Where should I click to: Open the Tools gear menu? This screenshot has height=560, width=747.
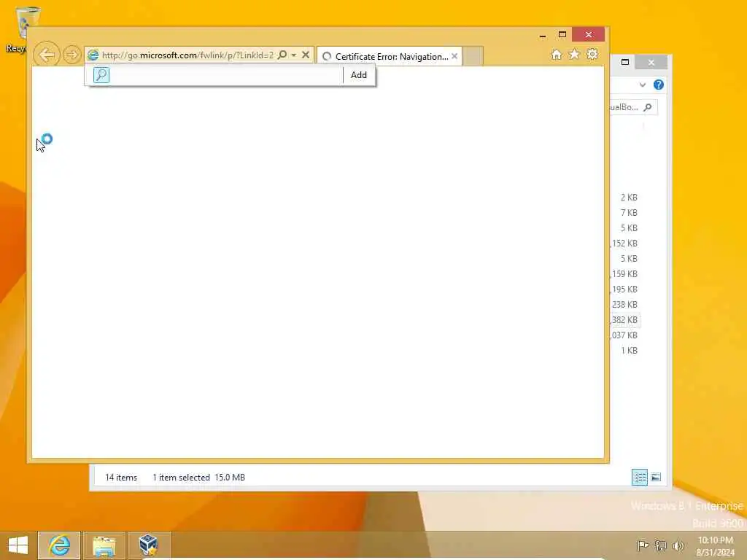click(592, 54)
